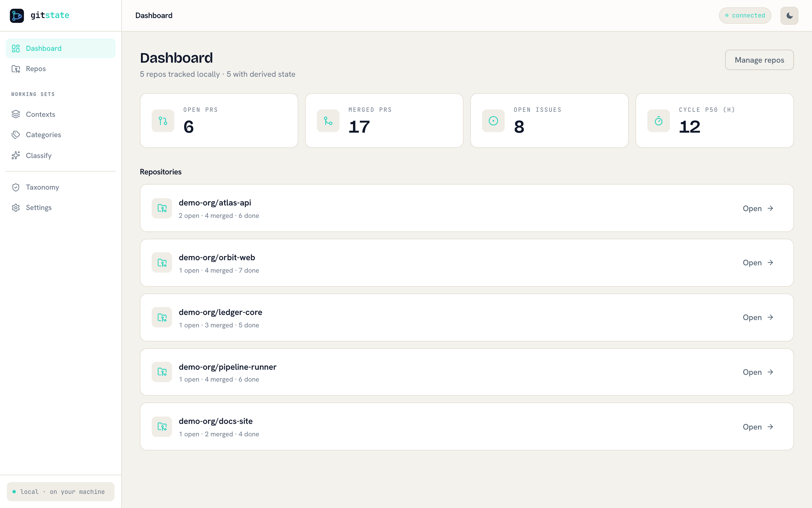Click the gitstate logo icon

pyautogui.click(x=17, y=16)
